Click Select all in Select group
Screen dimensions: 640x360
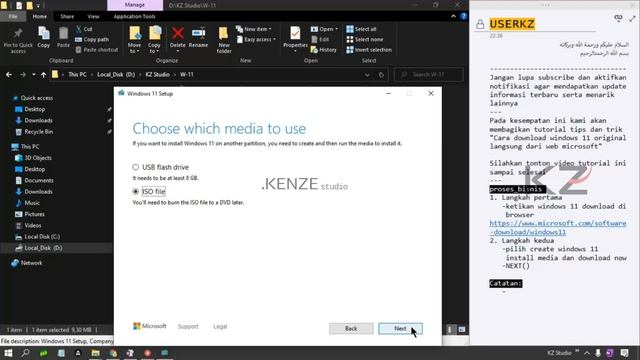(x=361, y=29)
